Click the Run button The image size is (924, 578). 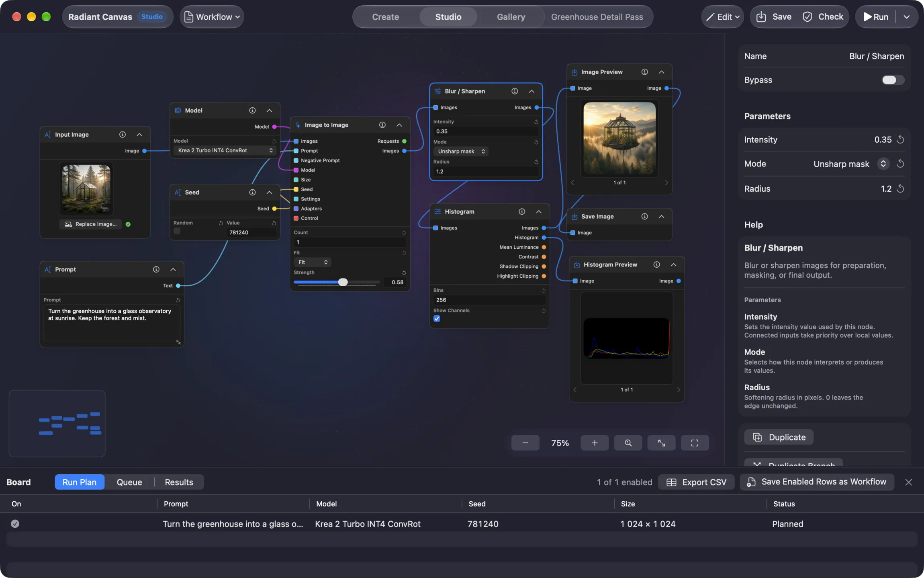[x=876, y=17]
